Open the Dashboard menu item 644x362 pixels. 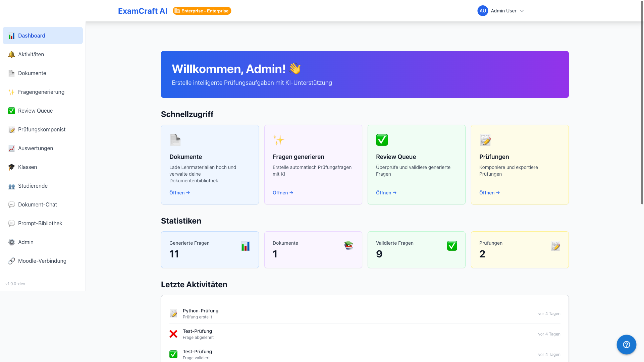click(43, 36)
